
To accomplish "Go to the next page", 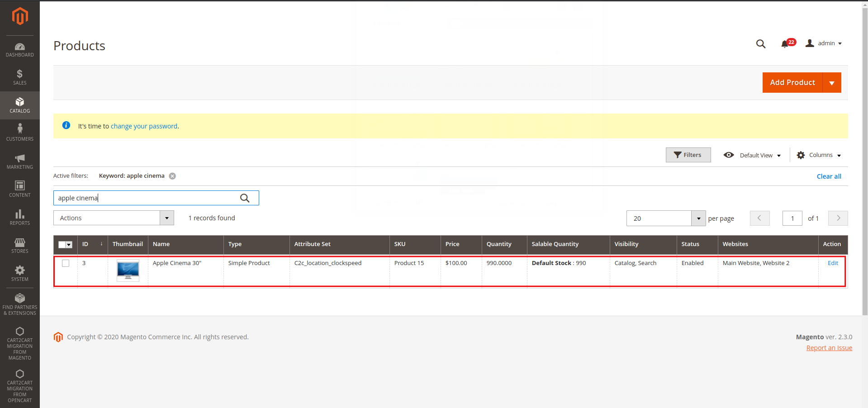I will tap(838, 218).
